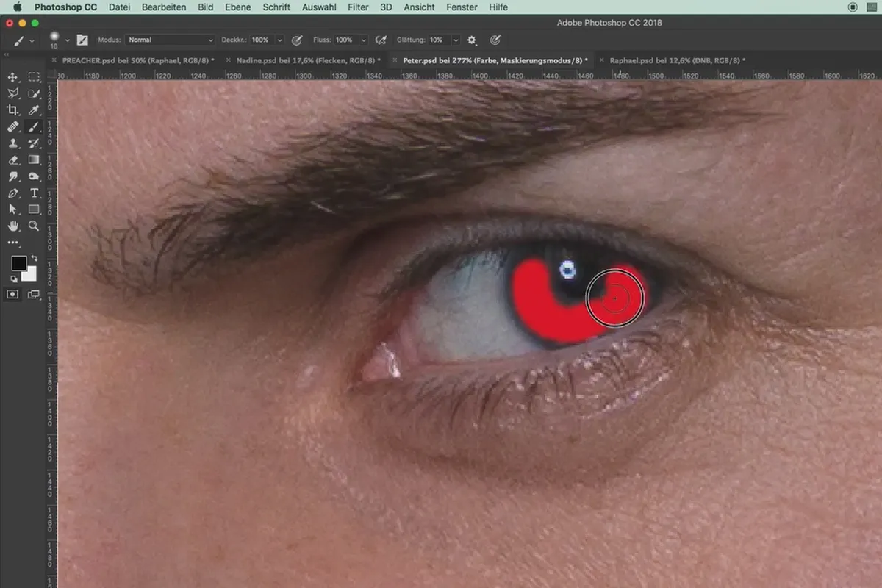Screen dimensions: 882x588
Task: Open the Bild menu
Action: pyautogui.click(x=206, y=7)
